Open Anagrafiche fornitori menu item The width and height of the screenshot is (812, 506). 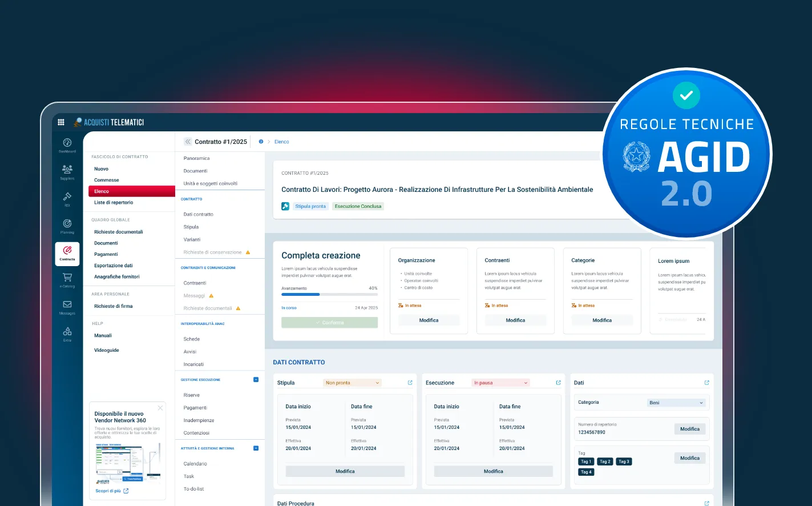coord(117,277)
